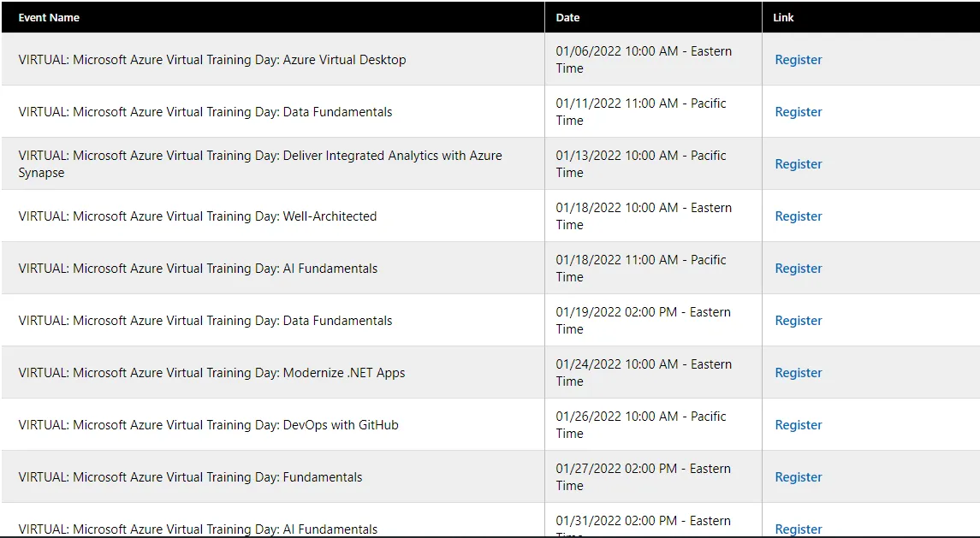Open Register link for Azure Synapse analytics event
980x538 pixels.
[x=798, y=164]
